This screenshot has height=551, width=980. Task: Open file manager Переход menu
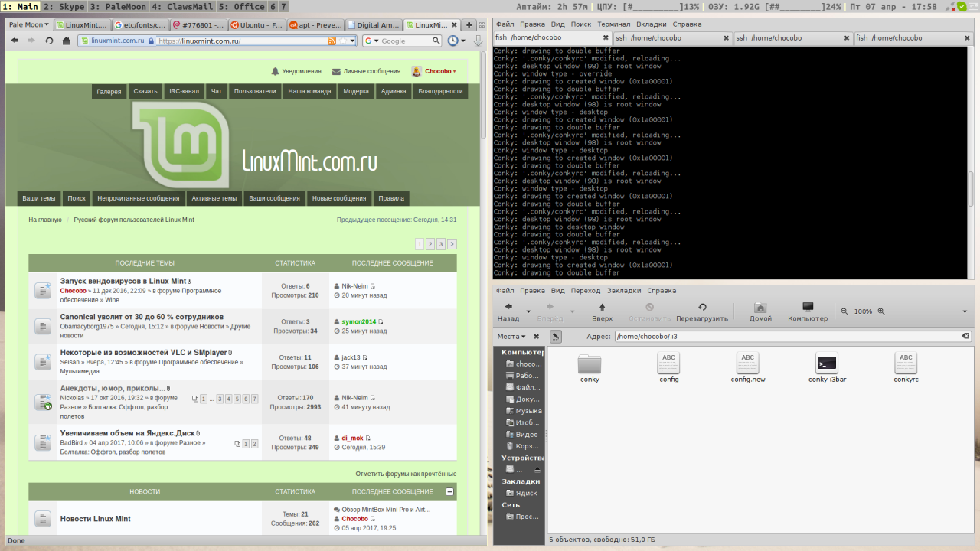coord(586,291)
